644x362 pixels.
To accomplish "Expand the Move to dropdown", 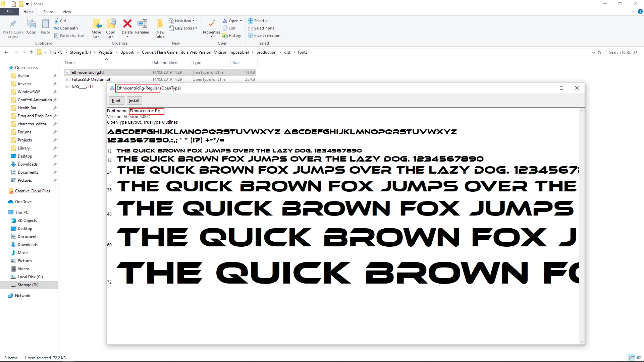I will point(96,37).
